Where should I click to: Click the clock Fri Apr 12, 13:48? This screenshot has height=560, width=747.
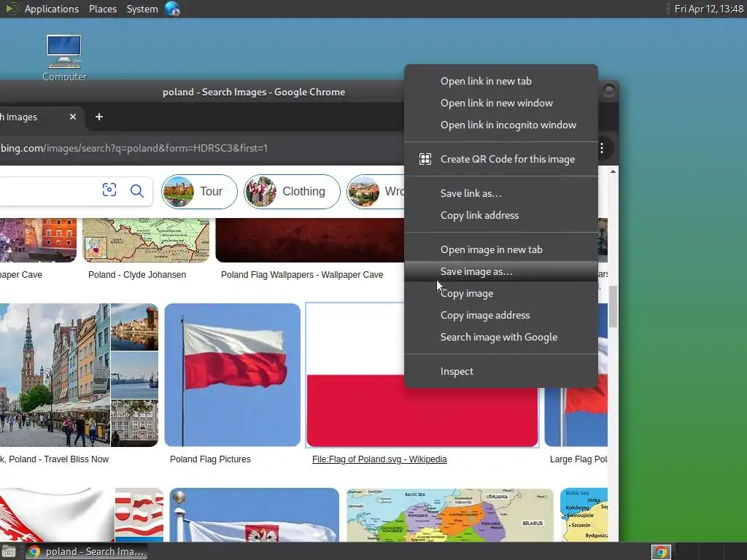tap(708, 9)
